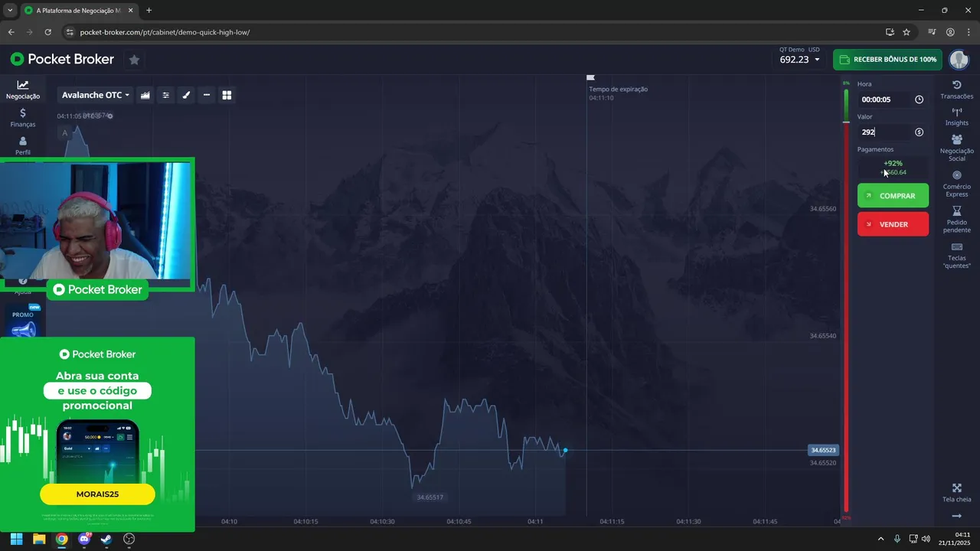Select the horizontal line tool

click(206, 95)
